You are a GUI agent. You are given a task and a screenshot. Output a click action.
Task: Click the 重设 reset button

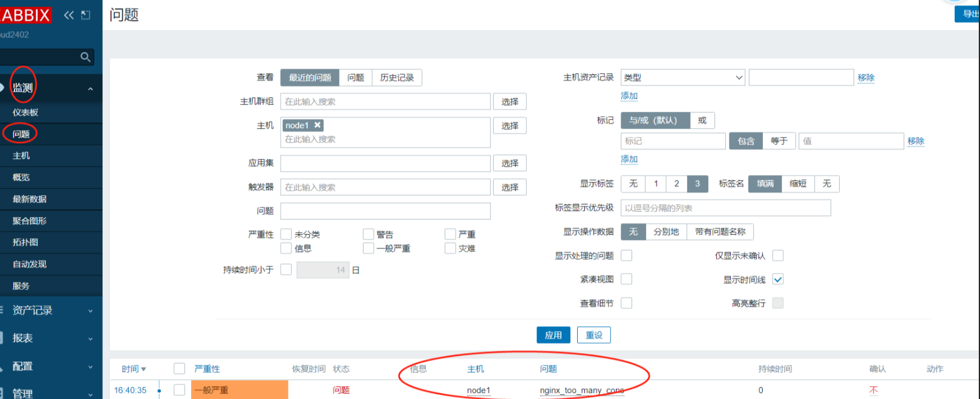tap(593, 335)
